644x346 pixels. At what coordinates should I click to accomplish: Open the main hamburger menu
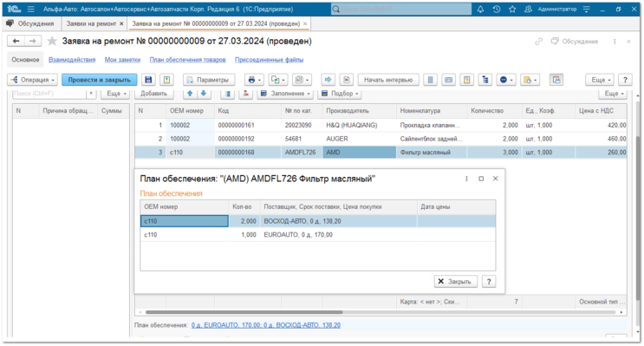click(31, 9)
